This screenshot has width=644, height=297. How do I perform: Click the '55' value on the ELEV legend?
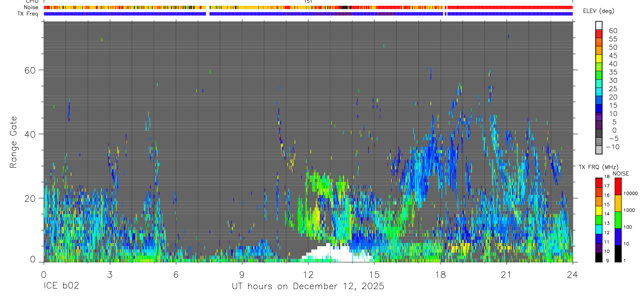(612, 39)
